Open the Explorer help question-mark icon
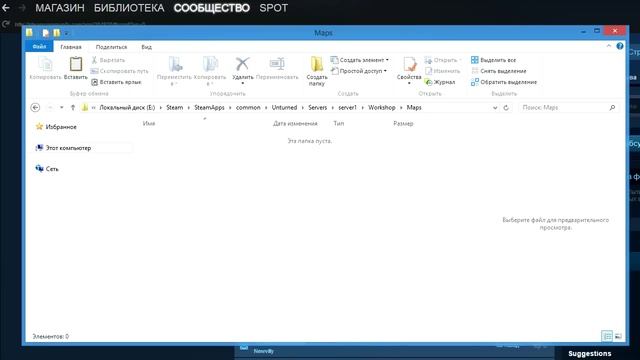Viewport: 640px width, 360px height. 620,46
